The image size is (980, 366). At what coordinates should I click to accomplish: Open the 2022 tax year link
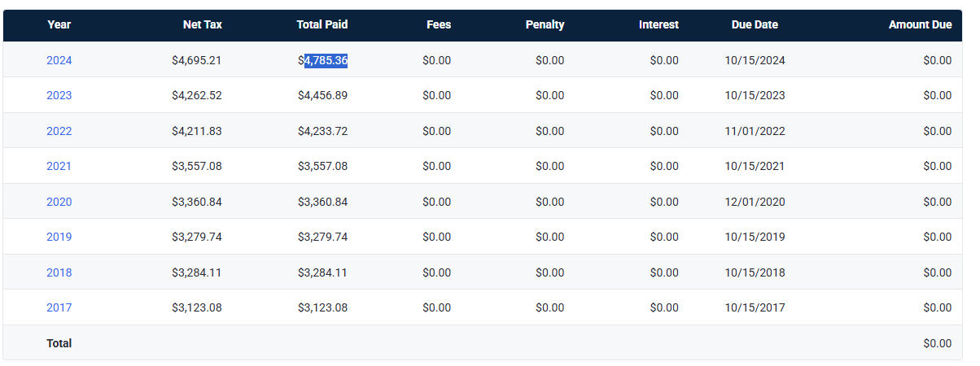(59, 131)
